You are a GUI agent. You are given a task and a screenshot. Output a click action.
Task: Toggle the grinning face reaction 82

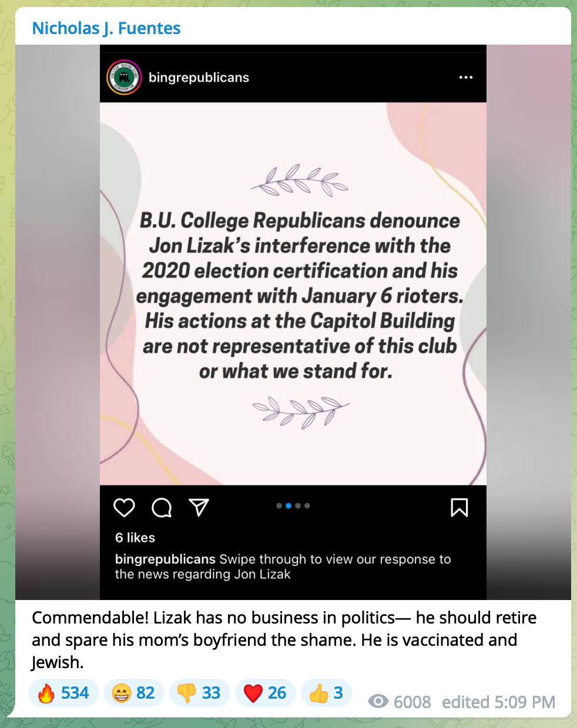click(x=134, y=693)
